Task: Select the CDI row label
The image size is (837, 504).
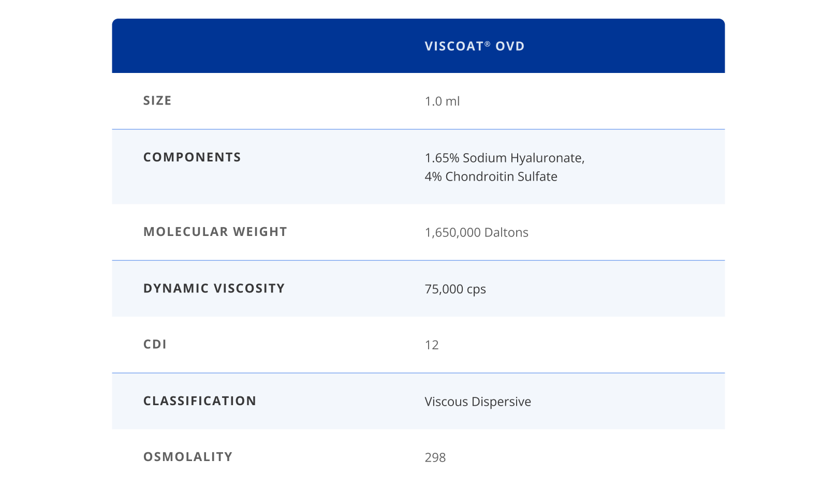Action: pos(155,345)
